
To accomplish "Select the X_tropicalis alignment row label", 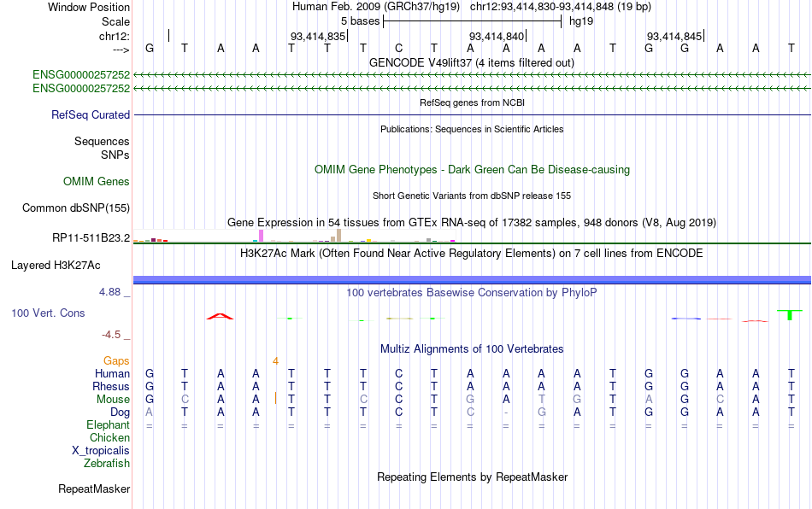I will 101,451.
